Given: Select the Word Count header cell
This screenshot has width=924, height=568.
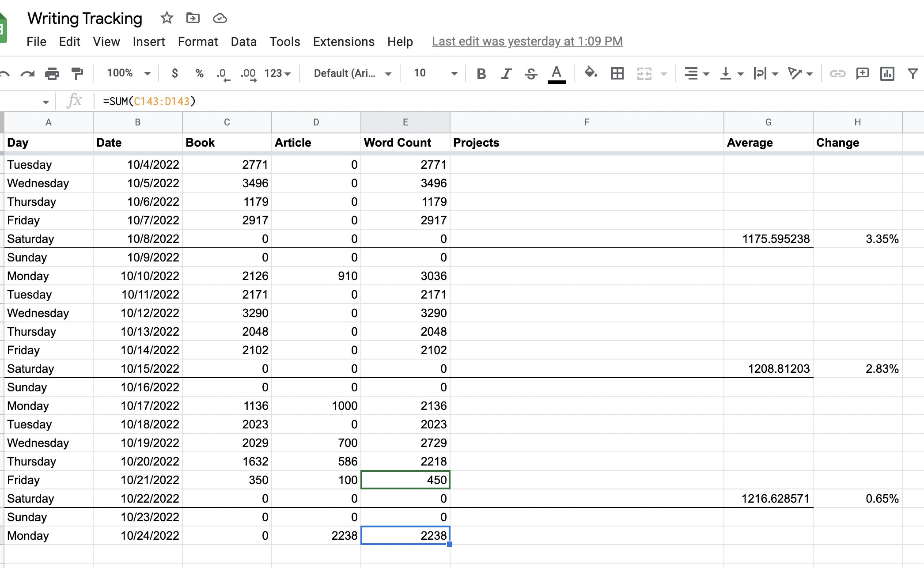Looking at the screenshot, I should [405, 143].
